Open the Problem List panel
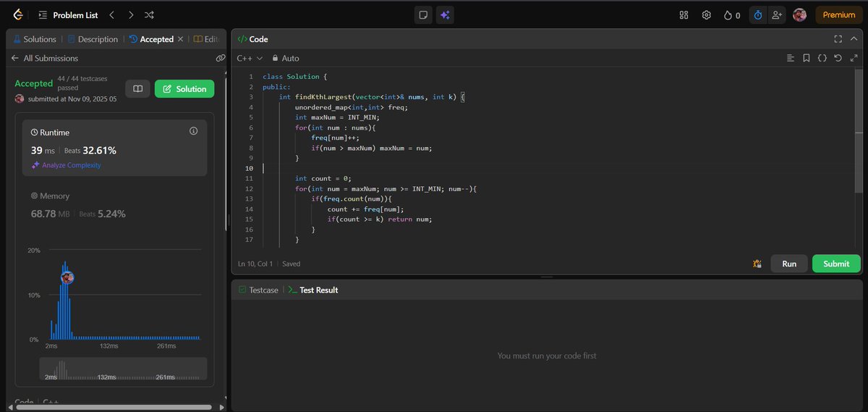Image resolution: width=868 pixels, height=412 pixels. (68, 14)
